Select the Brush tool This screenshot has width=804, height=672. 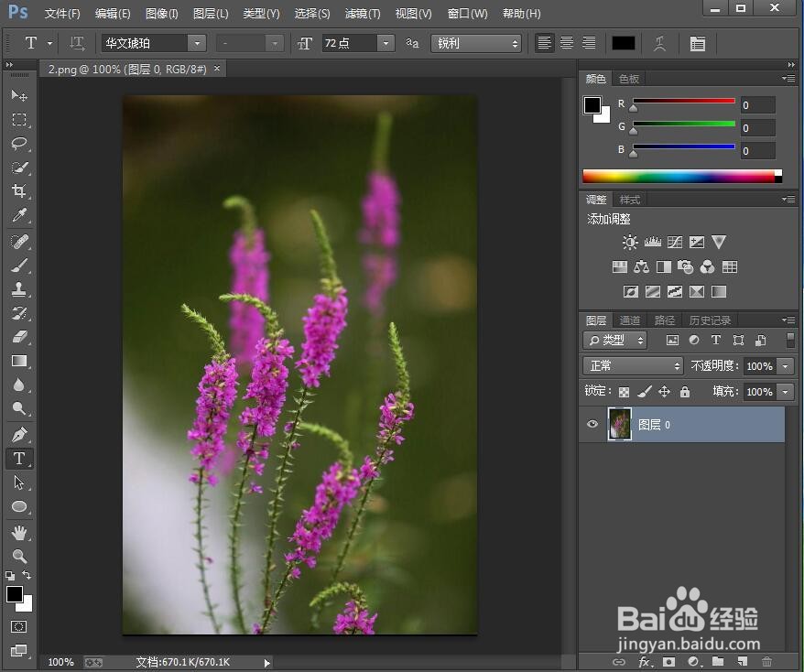pyautogui.click(x=19, y=266)
